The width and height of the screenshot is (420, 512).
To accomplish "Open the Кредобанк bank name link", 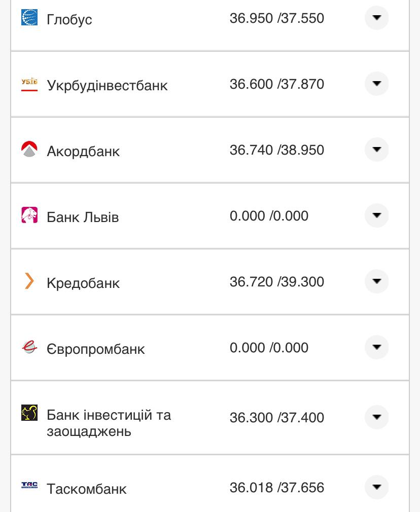I will [83, 283].
